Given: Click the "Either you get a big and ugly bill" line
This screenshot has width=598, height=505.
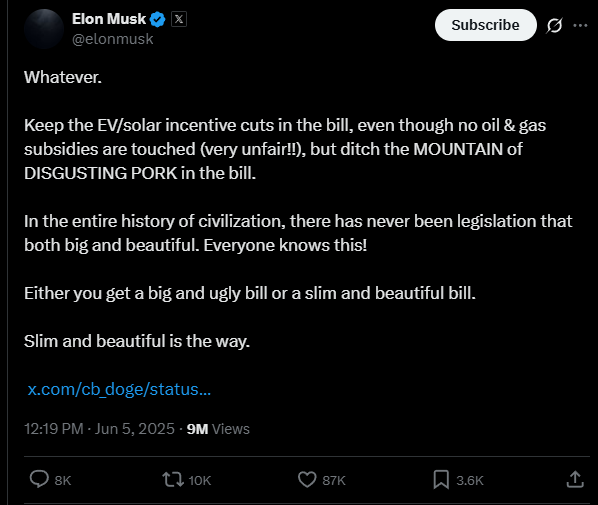Looking at the screenshot, I should (250, 293).
